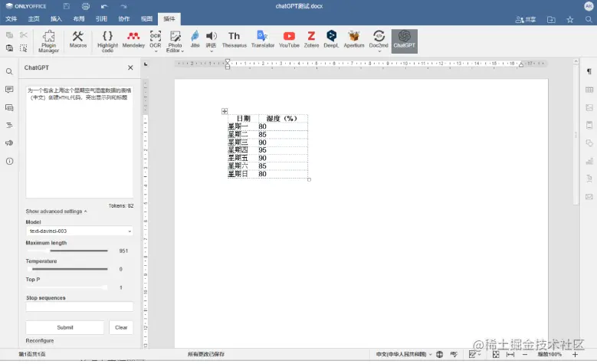Click the Share users button
This screenshot has height=364, width=597.
526,19
